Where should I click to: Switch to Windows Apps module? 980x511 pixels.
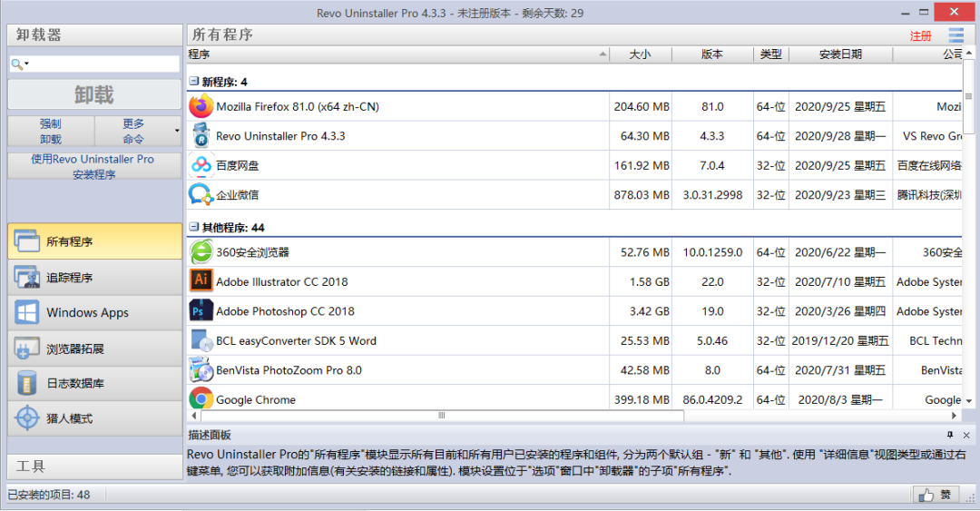(95, 313)
